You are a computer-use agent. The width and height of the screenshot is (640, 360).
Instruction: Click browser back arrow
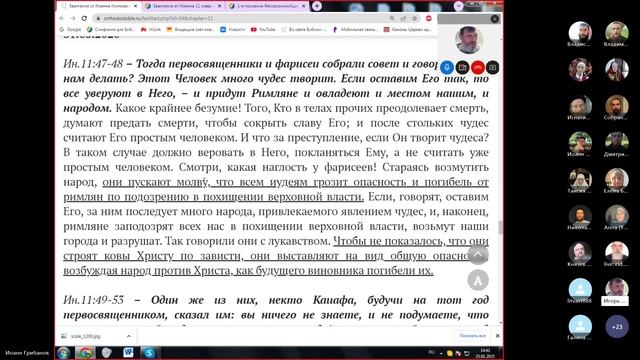click(62, 18)
